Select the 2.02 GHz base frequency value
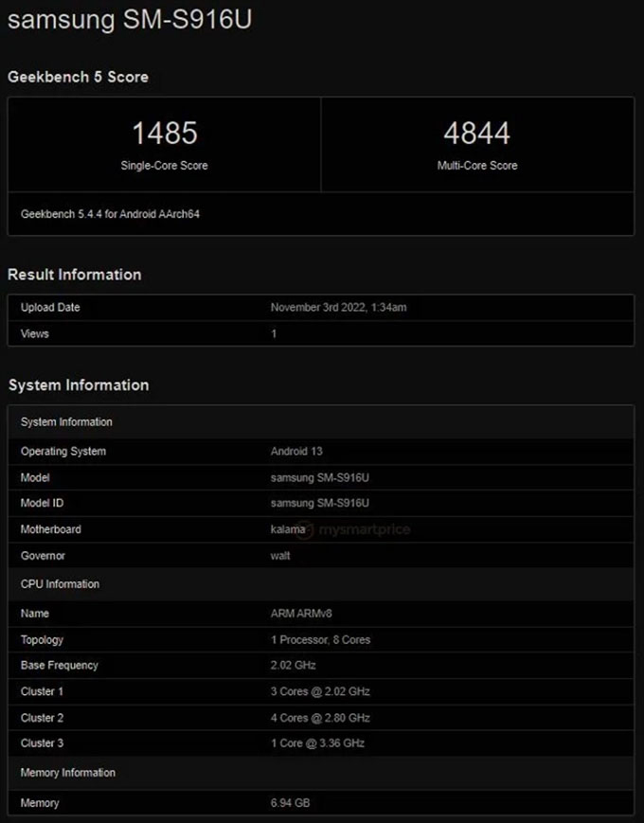The width and height of the screenshot is (644, 823). click(x=293, y=665)
